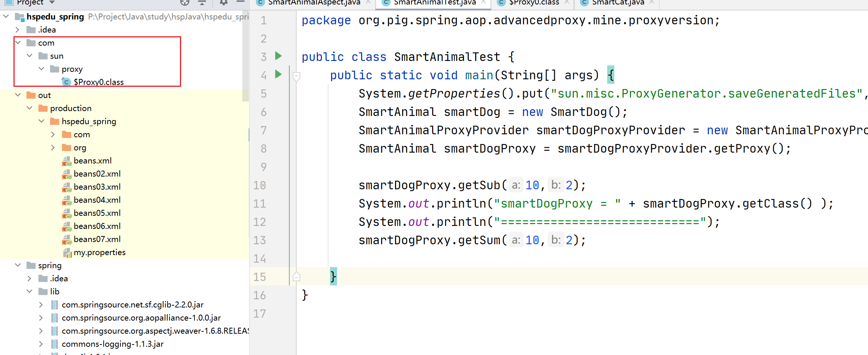Open the Project view dropdown
This screenshot has height=355, width=868.
pos(52,2)
